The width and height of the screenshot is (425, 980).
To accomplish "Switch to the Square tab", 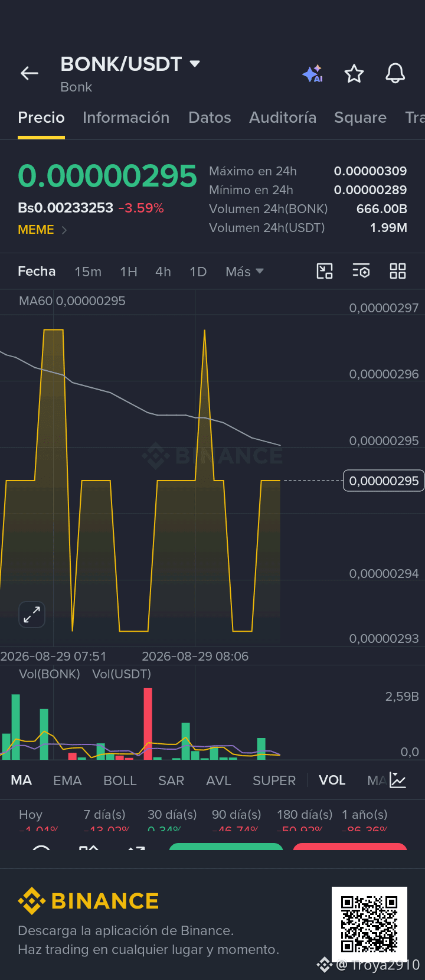I will [x=360, y=117].
